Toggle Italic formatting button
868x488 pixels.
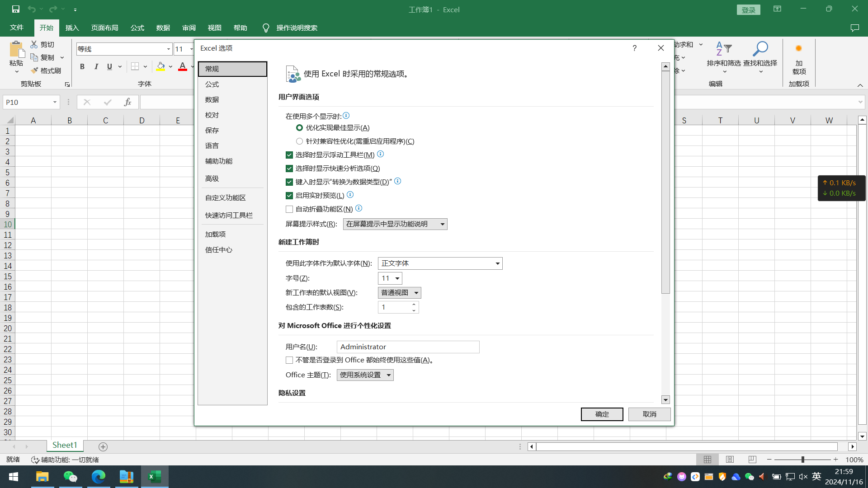click(96, 66)
